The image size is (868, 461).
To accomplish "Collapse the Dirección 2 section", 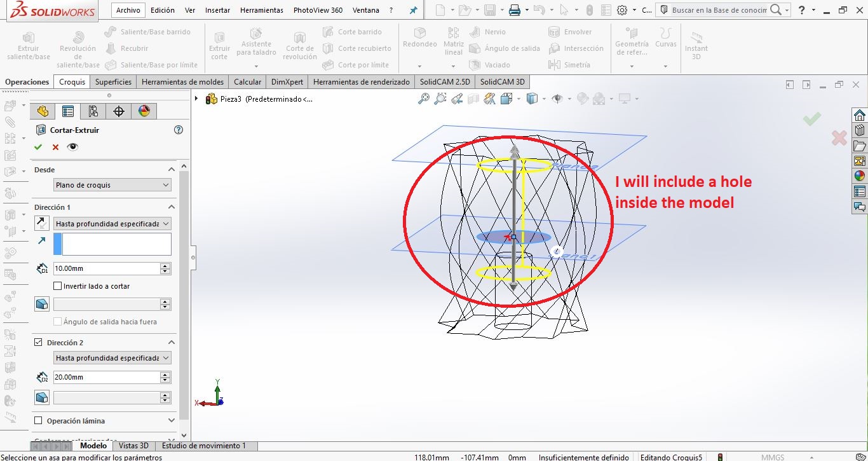I will pyautogui.click(x=171, y=343).
